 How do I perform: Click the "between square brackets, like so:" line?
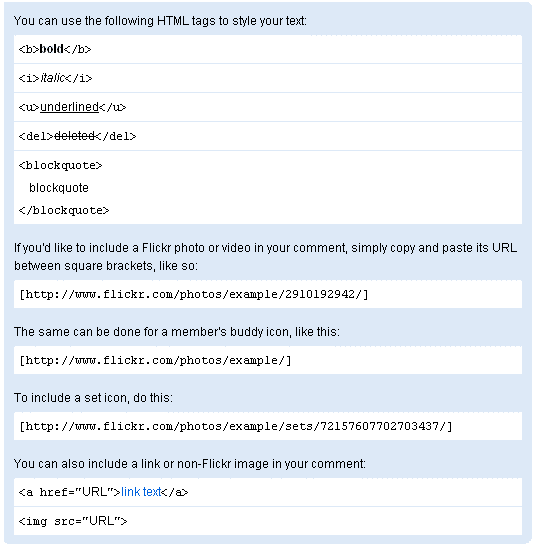click(106, 266)
